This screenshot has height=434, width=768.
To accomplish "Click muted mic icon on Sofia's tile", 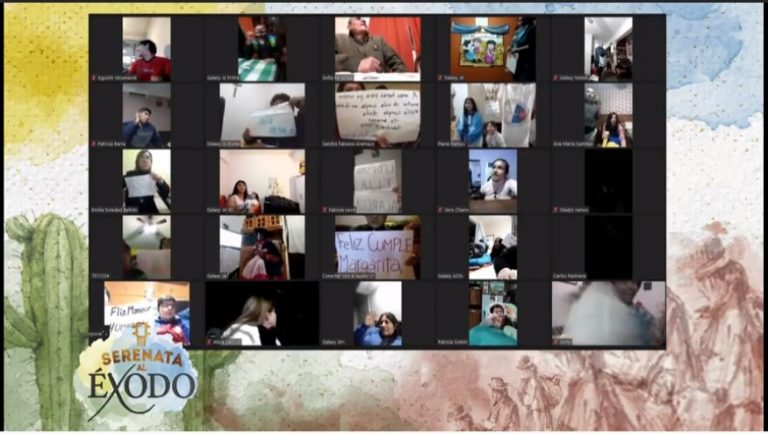I will tap(325, 77).
